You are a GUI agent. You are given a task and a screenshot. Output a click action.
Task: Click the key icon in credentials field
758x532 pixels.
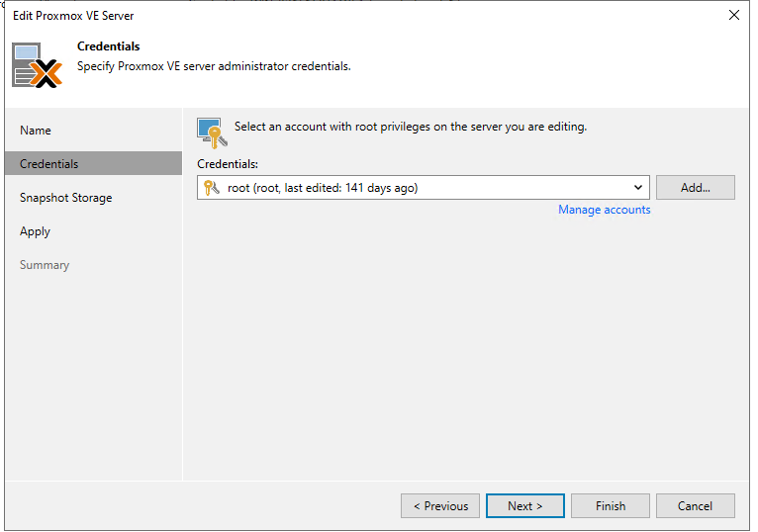211,188
